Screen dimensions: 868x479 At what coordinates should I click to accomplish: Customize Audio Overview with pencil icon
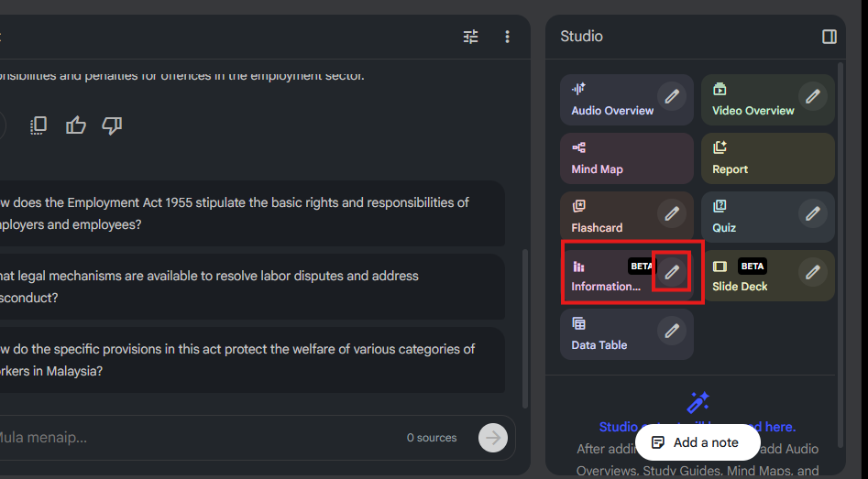(x=672, y=96)
